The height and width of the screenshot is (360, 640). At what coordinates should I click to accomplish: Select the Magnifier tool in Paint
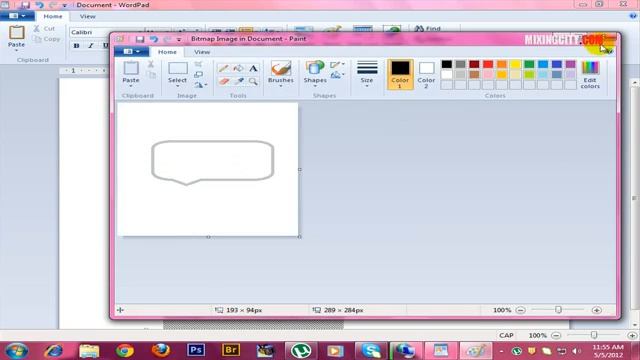(x=253, y=82)
